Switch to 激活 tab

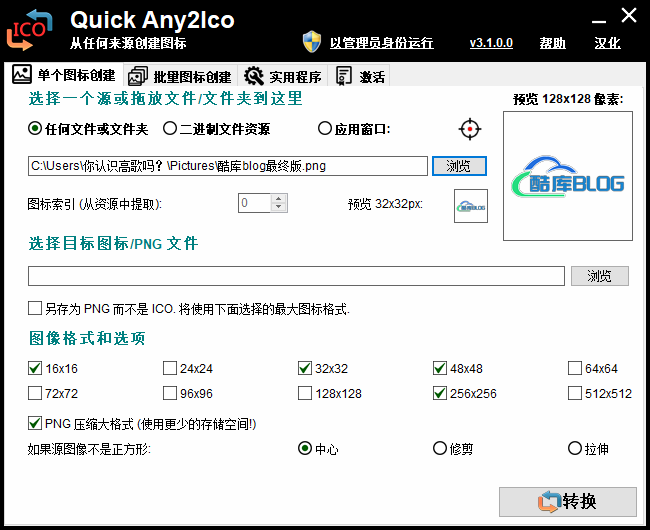pos(360,76)
